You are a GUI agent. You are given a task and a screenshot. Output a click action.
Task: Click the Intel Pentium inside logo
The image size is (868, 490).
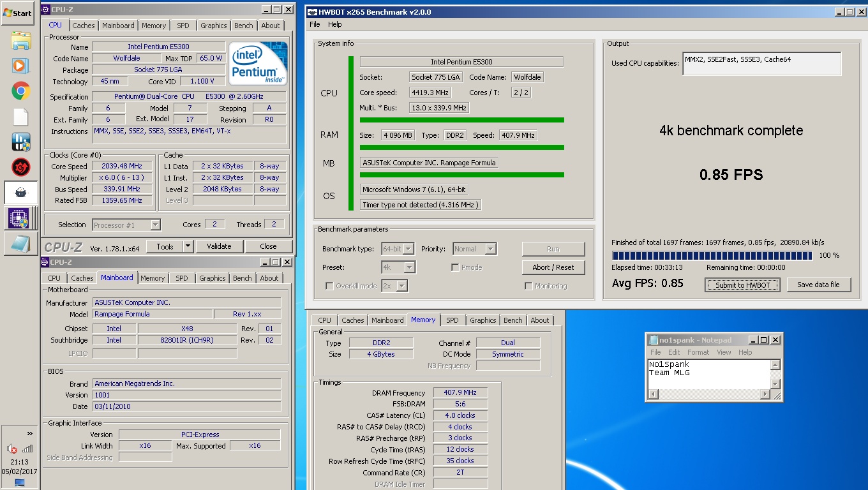pos(258,63)
